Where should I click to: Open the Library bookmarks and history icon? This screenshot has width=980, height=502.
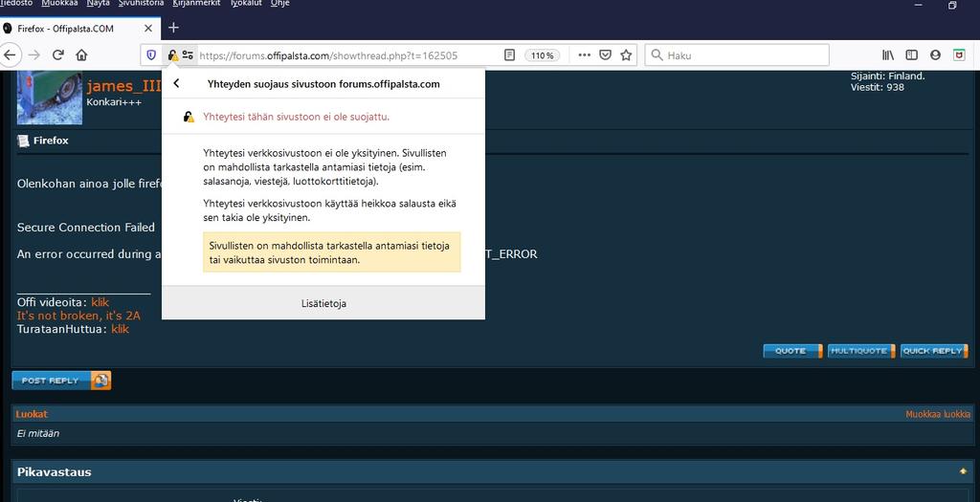click(x=888, y=55)
